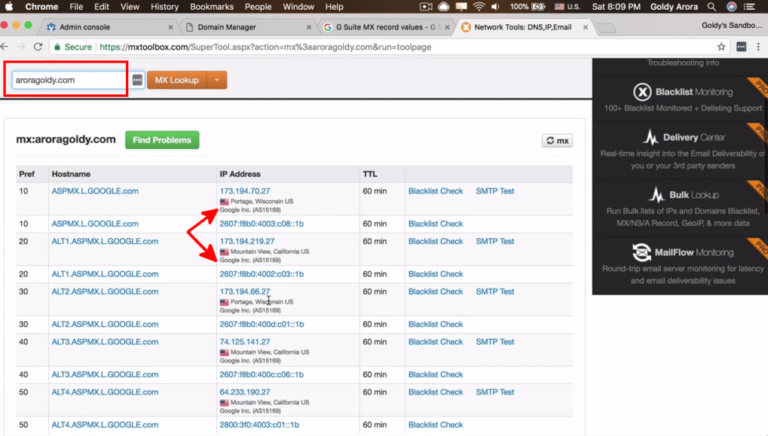768x436 pixels.
Task: Go back in Chrome
Action: coord(5,47)
